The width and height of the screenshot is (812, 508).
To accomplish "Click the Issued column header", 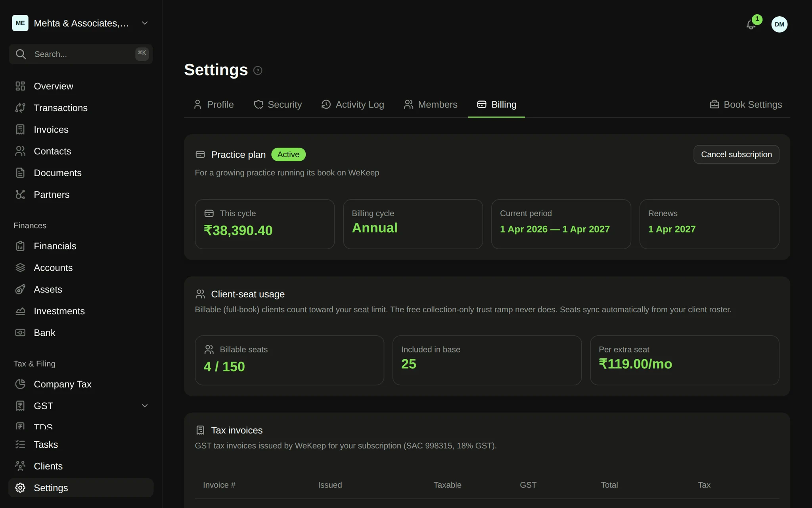I will [x=330, y=485].
